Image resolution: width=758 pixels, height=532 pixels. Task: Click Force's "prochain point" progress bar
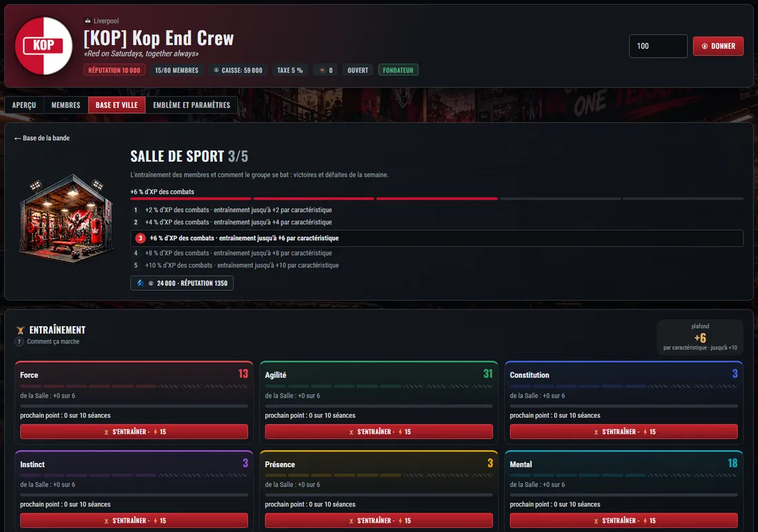[x=134, y=406]
